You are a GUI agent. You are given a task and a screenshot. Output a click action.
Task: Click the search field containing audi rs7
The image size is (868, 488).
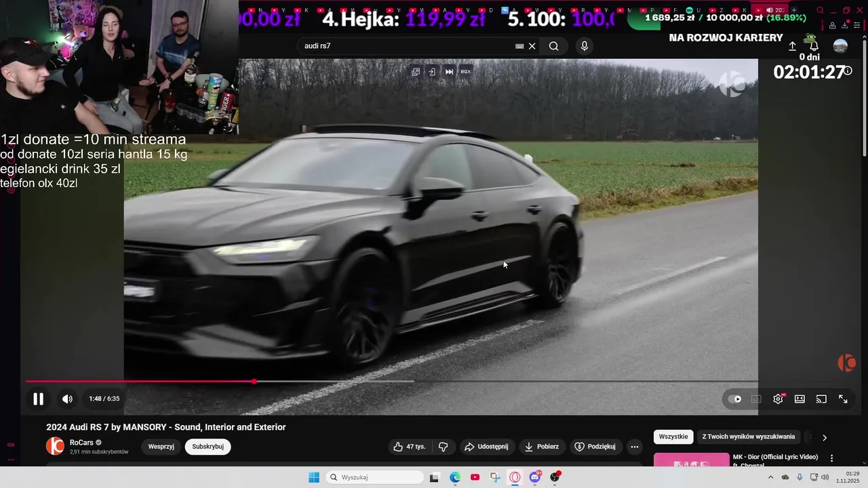407,46
